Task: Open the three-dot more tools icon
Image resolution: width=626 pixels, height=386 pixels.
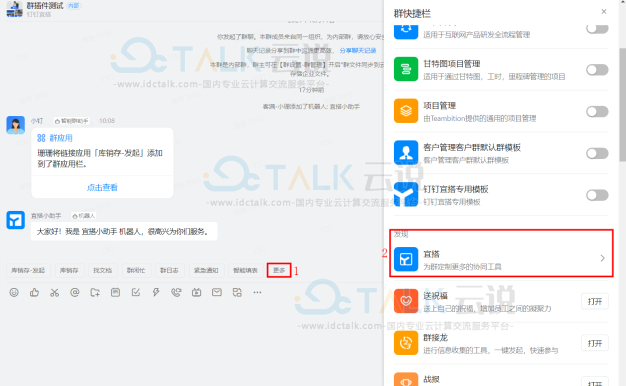Action: 257,293
